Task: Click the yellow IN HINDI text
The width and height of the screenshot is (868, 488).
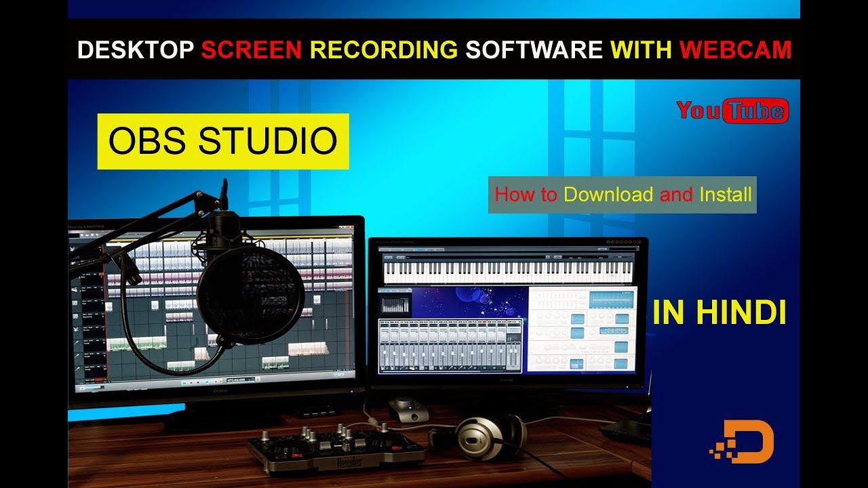Action: [x=719, y=312]
